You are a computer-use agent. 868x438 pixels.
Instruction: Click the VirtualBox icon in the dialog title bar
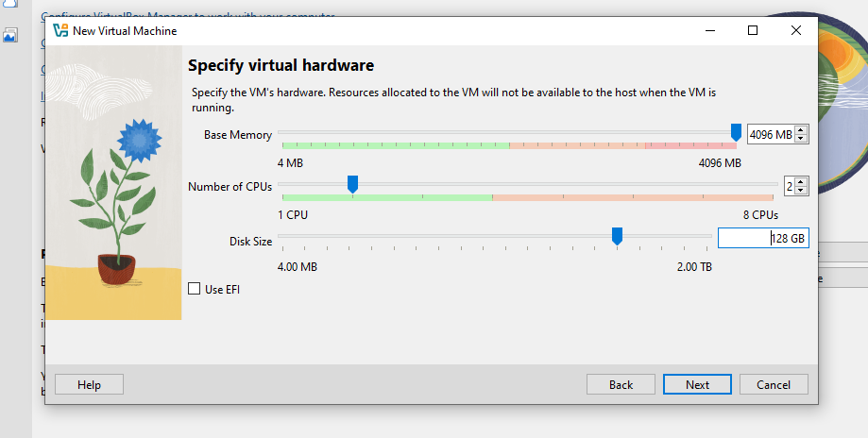60,31
